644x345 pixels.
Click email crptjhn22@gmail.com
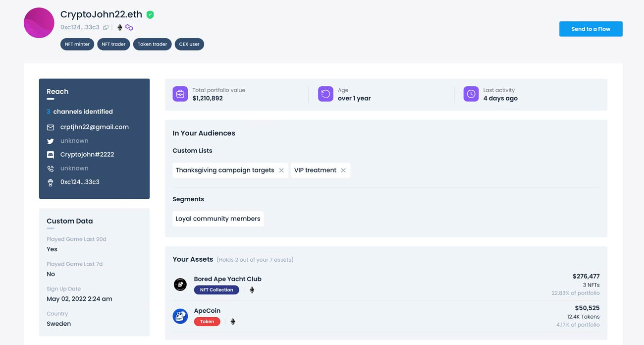94,127
